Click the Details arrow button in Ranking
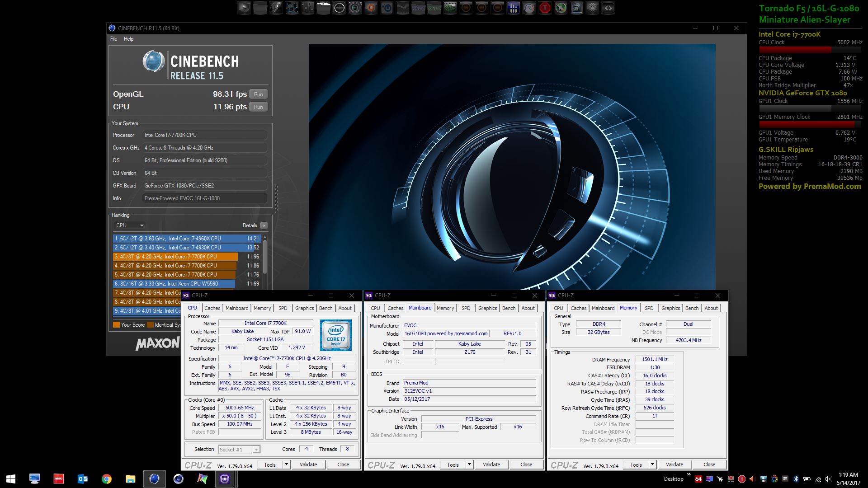The width and height of the screenshot is (868, 488). (264, 225)
